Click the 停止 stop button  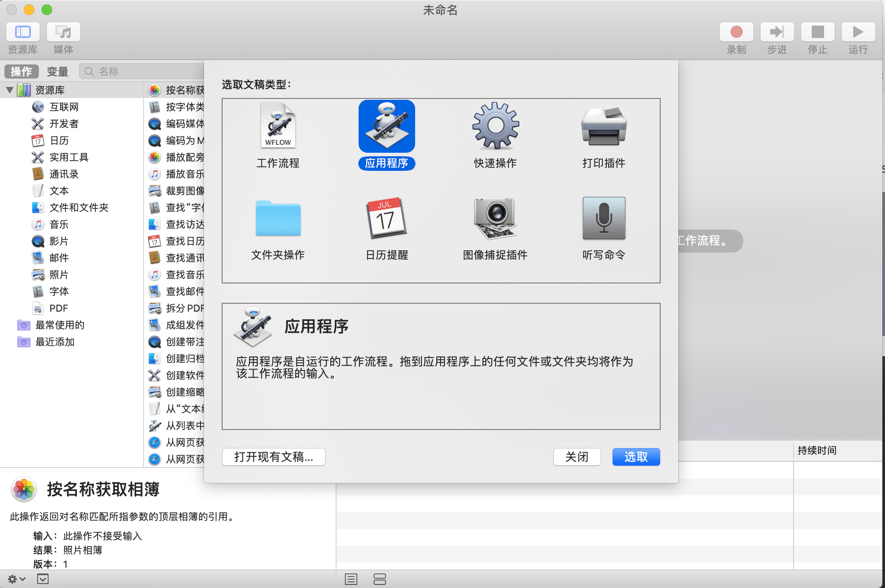tap(817, 32)
